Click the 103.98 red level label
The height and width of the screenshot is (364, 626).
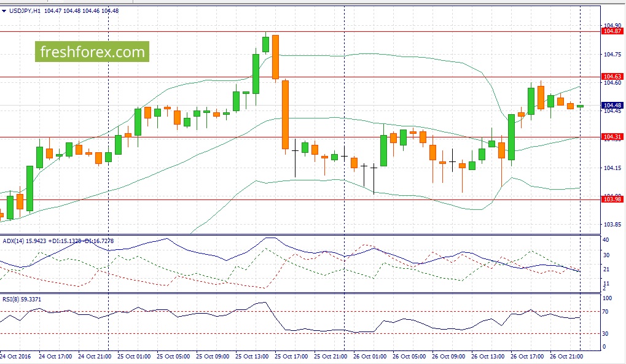(x=610, y=199)
